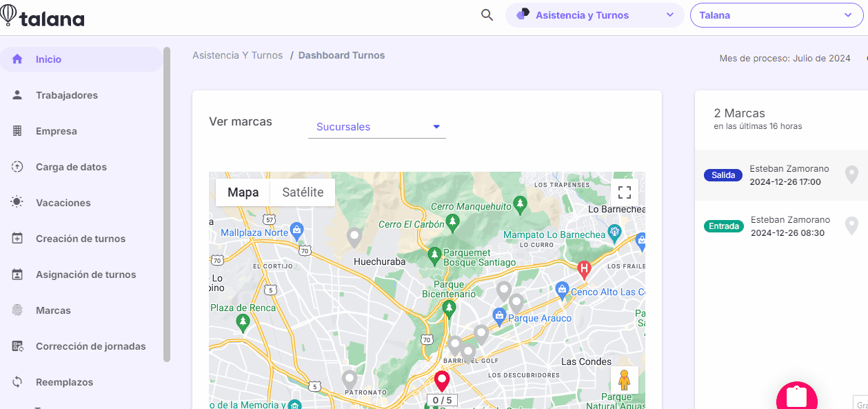Select the Vacaciones sun icon
Viewport: 868px width, 409px height.
pos(17,203)
